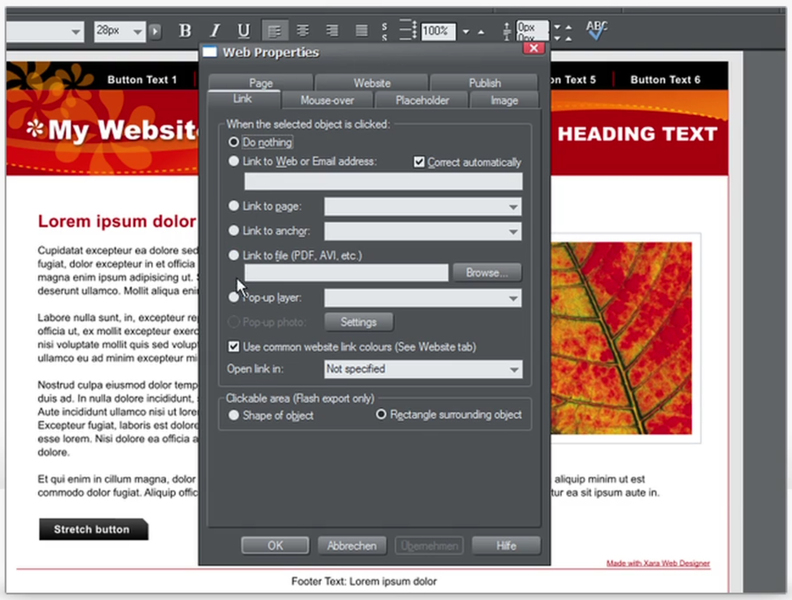Image resolution: width=792 pixels, height=600 pixels.
Task: Open Pop-up photo Settings button
Action: [x=359, y=322]
